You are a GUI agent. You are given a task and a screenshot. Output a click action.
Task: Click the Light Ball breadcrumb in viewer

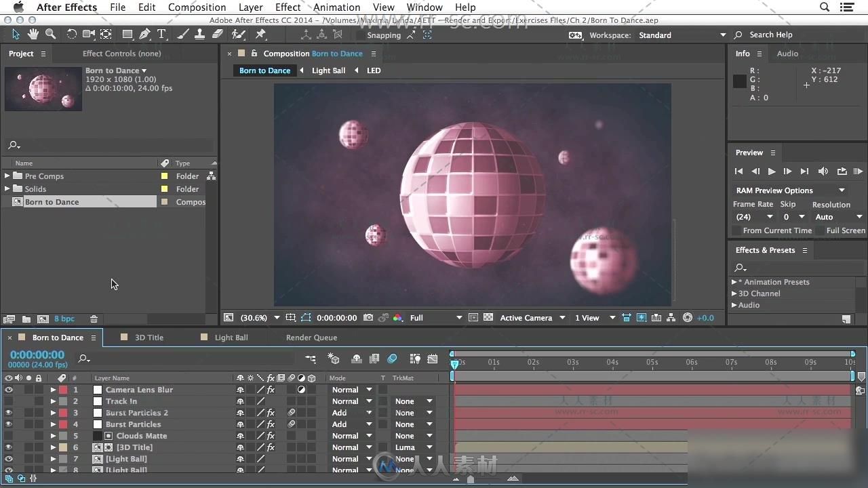[328, 70]
